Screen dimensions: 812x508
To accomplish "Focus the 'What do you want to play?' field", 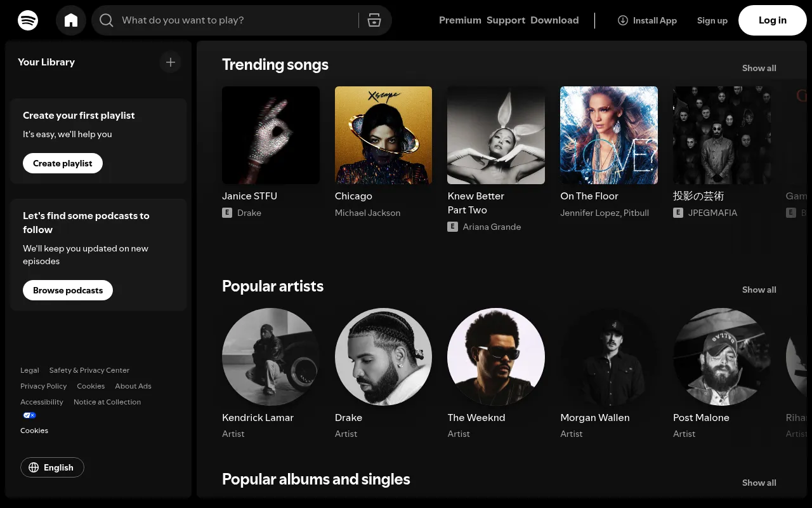I will (242, 20).
